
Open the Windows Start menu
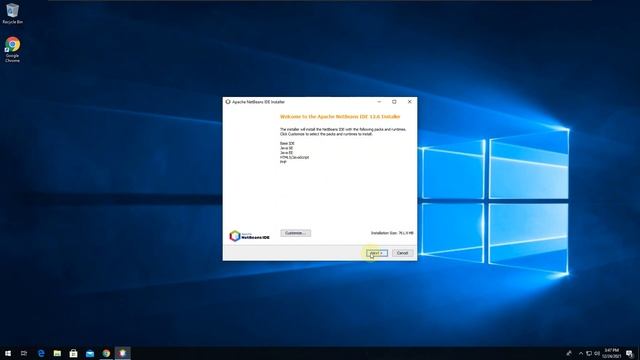click(x=8, y=353)
